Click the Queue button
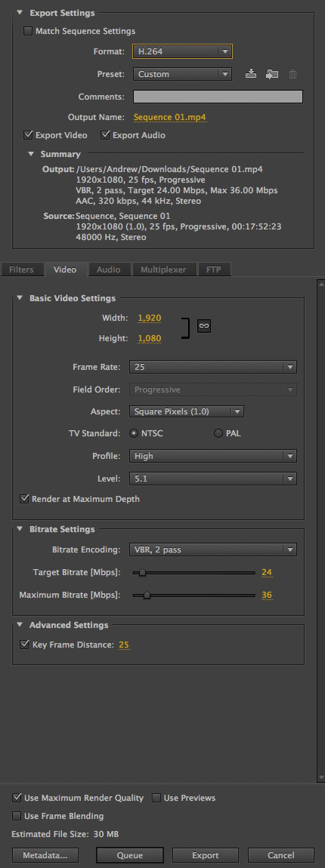 click(x=130, y=855)
